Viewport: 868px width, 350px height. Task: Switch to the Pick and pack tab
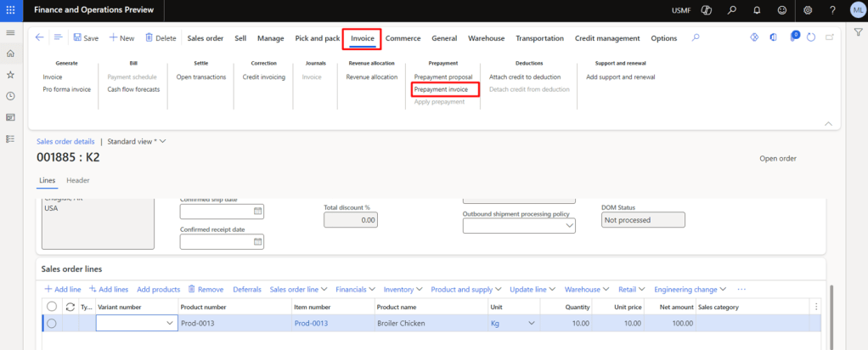point(317,38)
